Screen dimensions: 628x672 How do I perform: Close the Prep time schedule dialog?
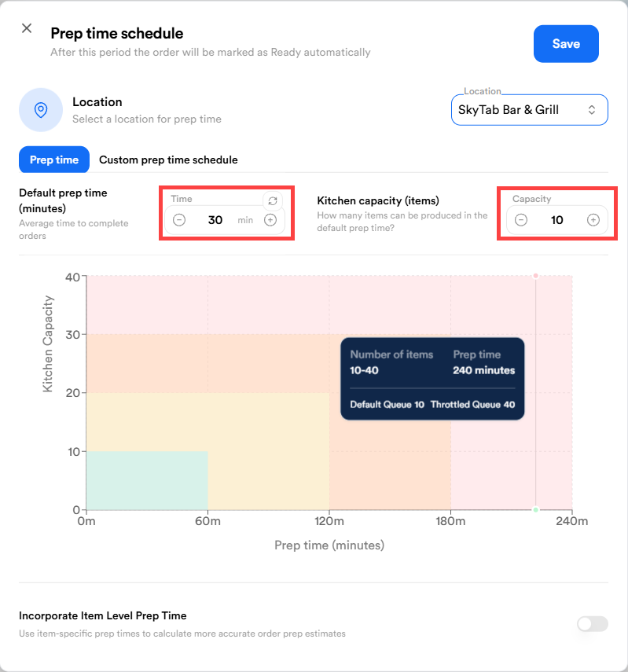[x=27, y=28]
